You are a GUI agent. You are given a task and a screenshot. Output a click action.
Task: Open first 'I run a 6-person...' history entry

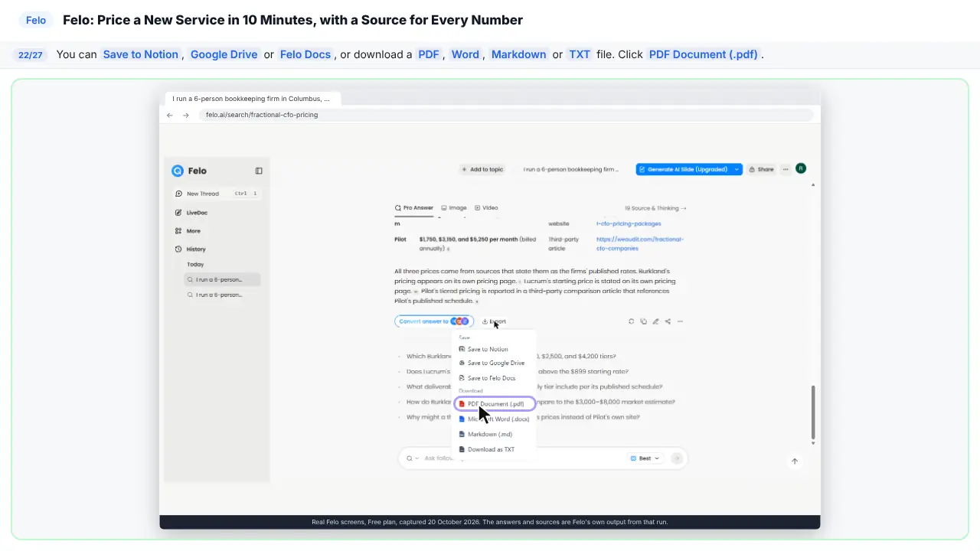(x=222, y=280)
